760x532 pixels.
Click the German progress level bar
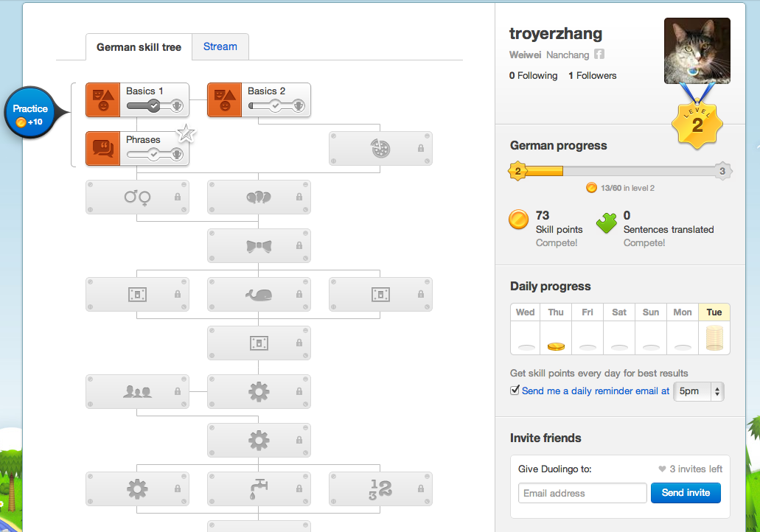[620, 170]
